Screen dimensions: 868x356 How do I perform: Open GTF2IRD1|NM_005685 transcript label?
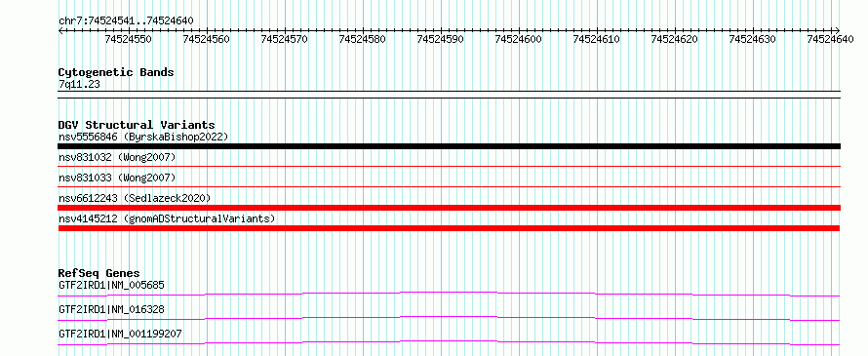point(111,285)
